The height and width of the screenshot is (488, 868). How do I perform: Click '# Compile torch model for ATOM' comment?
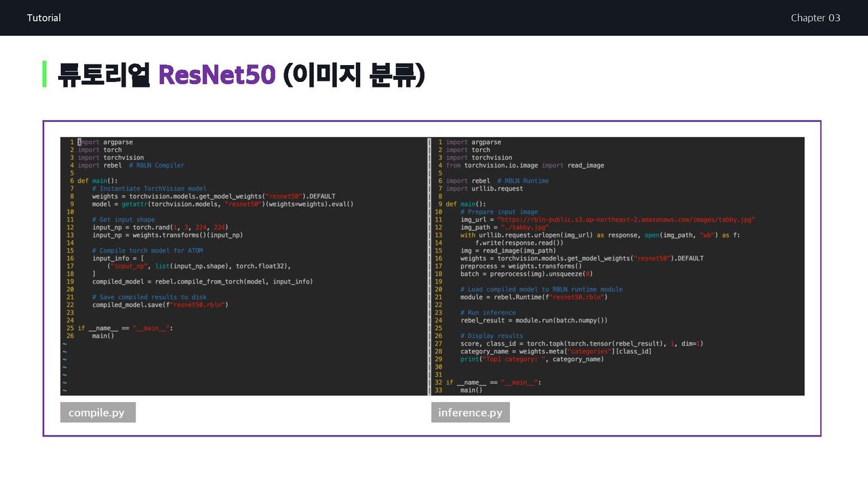click(x=147, y=251)
